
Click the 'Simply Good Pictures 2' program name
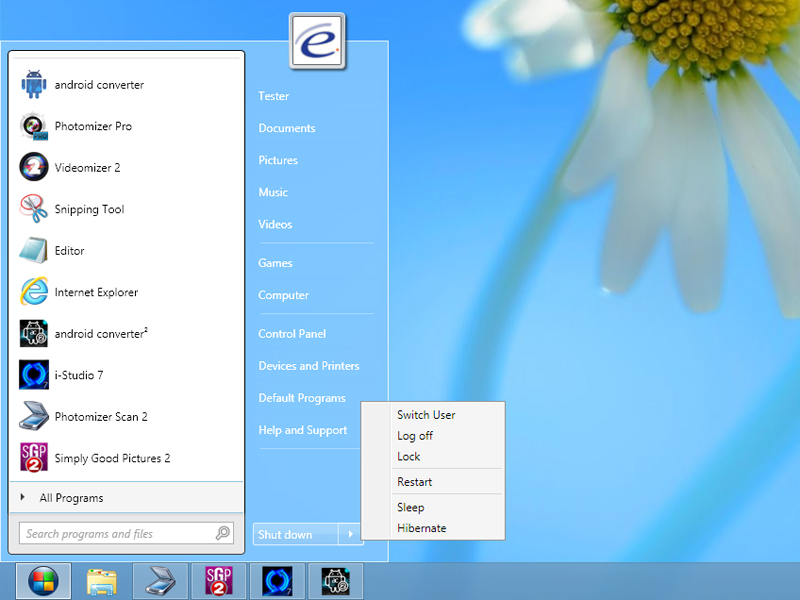tap(112, 458)
